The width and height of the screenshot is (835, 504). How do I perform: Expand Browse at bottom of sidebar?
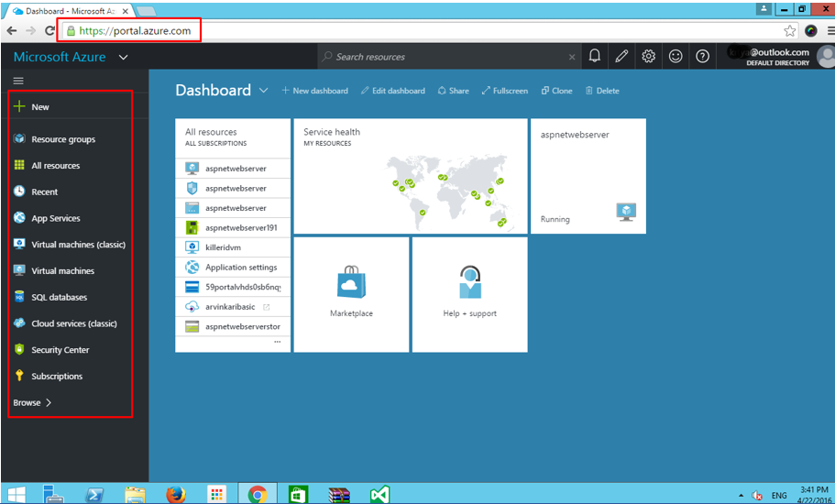coord(32,402)
